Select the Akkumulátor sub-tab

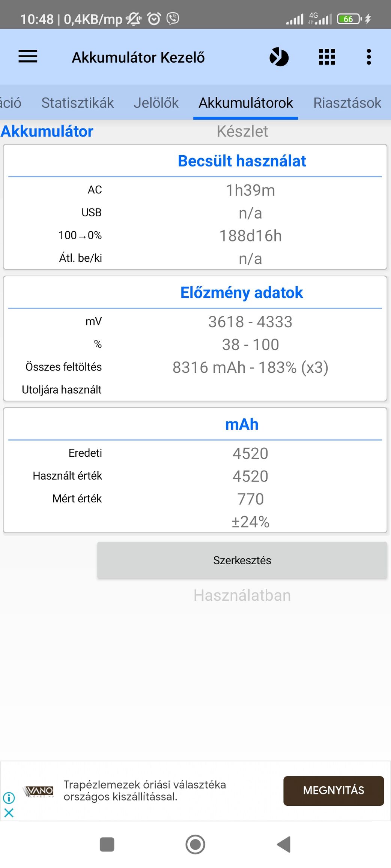coord(47,131)
